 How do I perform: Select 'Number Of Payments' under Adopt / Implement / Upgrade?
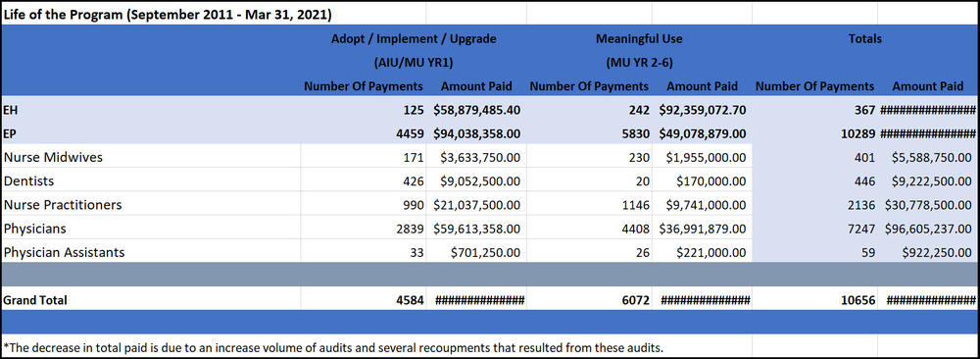(x=364, y=86)
